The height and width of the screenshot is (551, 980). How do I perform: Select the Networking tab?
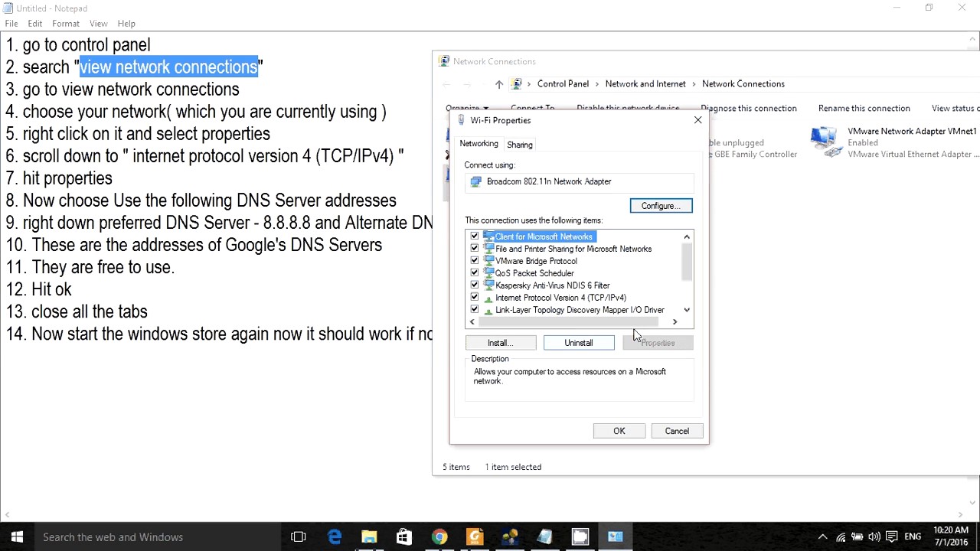[479, 144]
